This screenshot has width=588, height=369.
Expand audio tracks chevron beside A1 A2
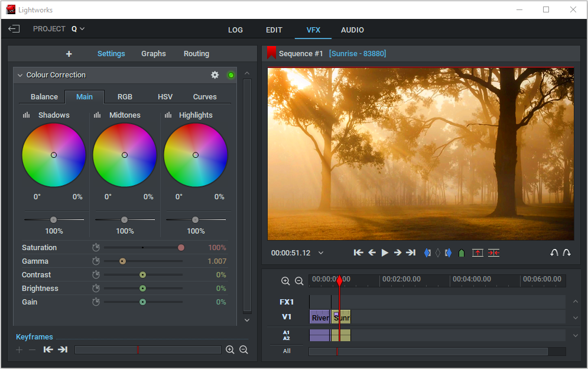tap(575, 336)
